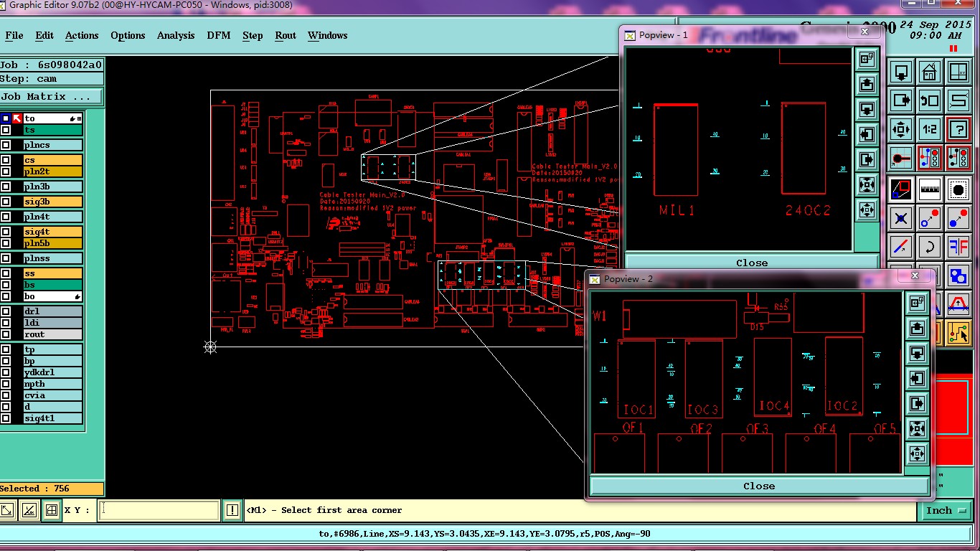Open the Analysis menu

coord(176,35)
